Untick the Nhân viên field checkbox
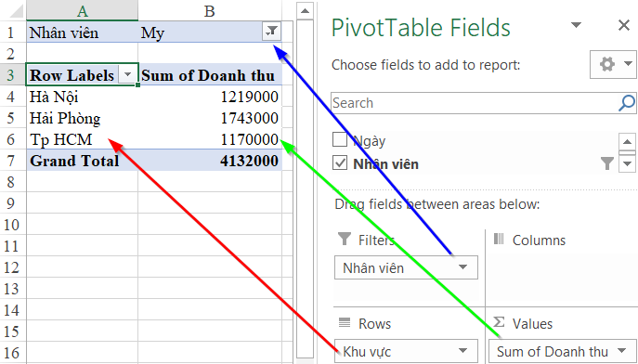 tap(340, 163)
